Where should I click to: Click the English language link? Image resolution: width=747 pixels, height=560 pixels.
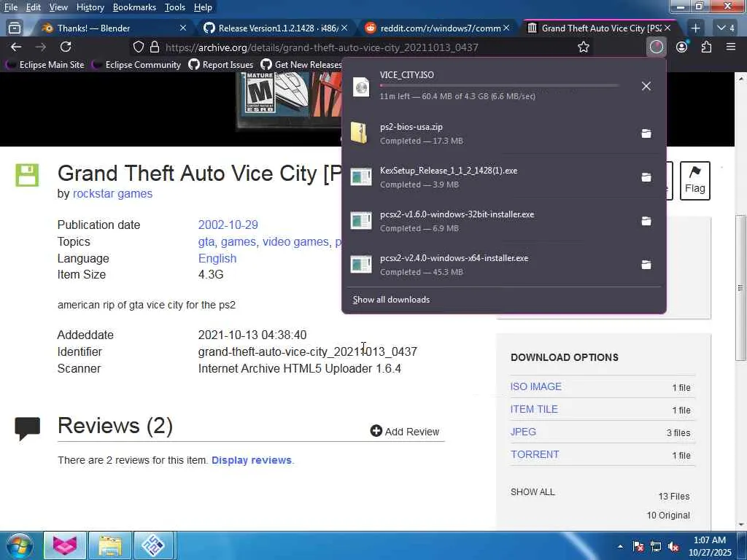click(217, 259)
